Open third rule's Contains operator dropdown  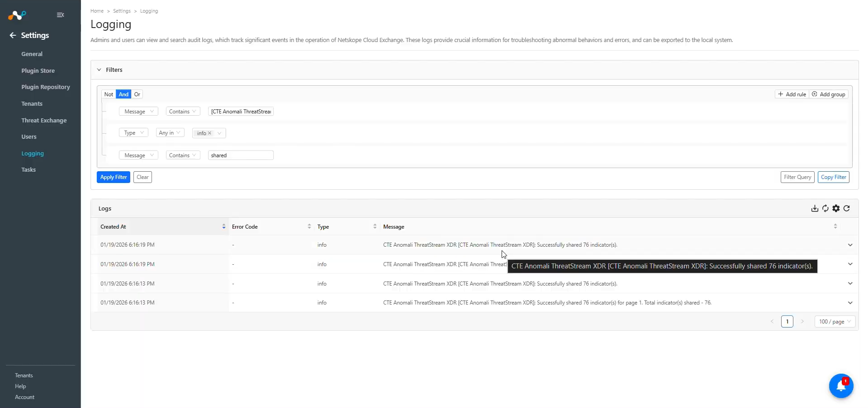pos(183,155)
